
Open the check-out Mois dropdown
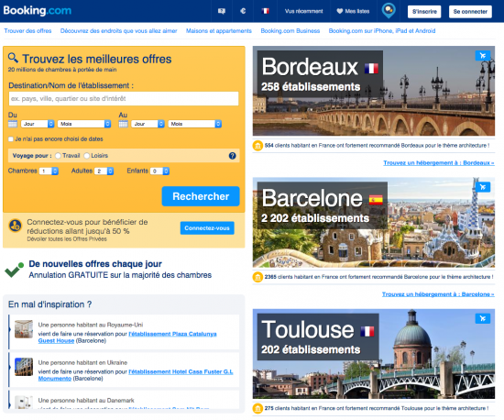195,124
